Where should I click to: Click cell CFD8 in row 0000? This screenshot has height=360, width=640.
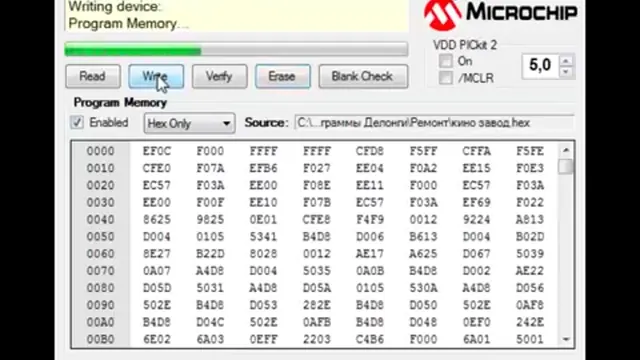[x=370, y=151]
